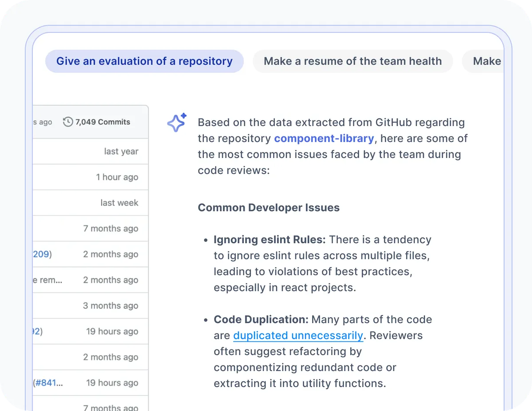Select 'Give an evaluation of a repository' chip
The height and width of the screenshot is (411, 532).
pos(145,61)
